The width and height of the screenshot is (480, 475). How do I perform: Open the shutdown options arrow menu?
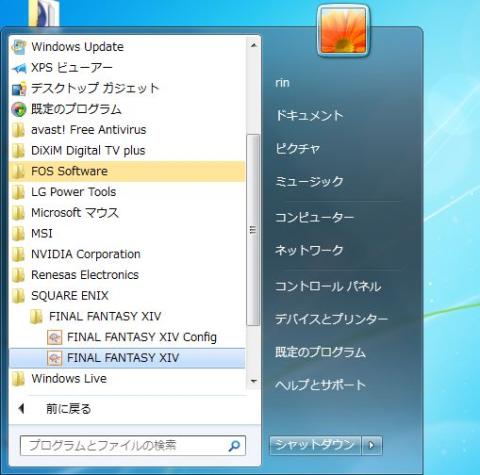(372, 445)
